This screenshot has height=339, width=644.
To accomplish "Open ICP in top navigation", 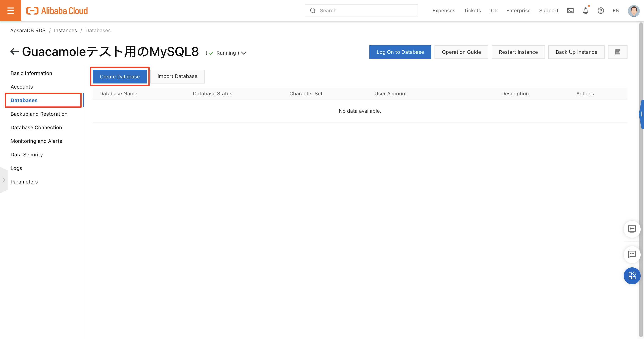I will [x=494, y=11].
